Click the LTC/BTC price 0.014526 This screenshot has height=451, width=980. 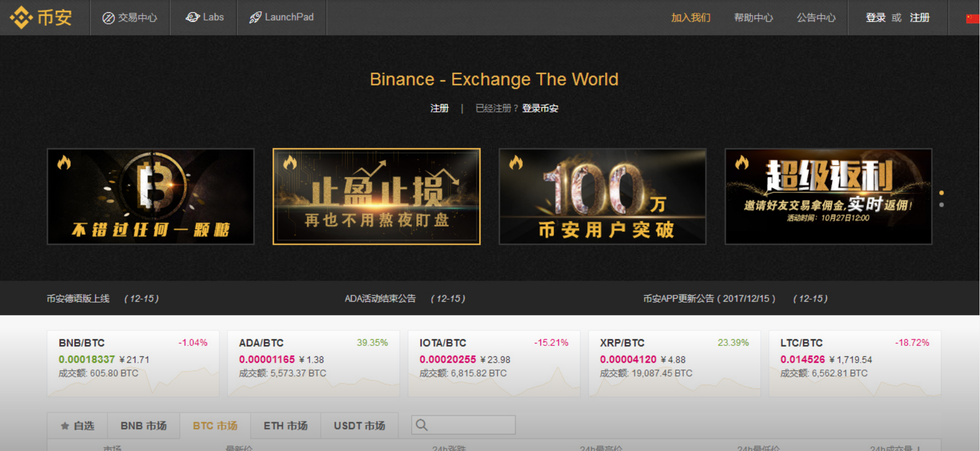click(x=802, y=359)
